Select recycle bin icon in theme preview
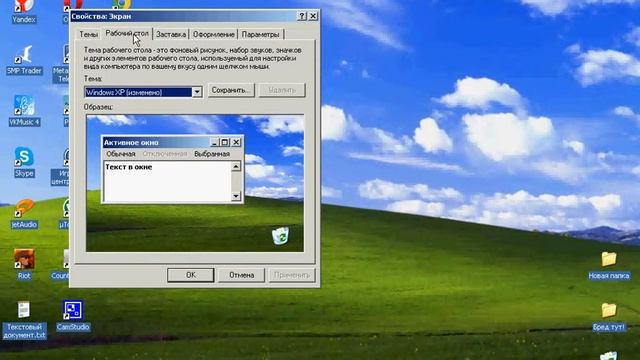Viewport: 640px width, 360px height. [280, 236]
